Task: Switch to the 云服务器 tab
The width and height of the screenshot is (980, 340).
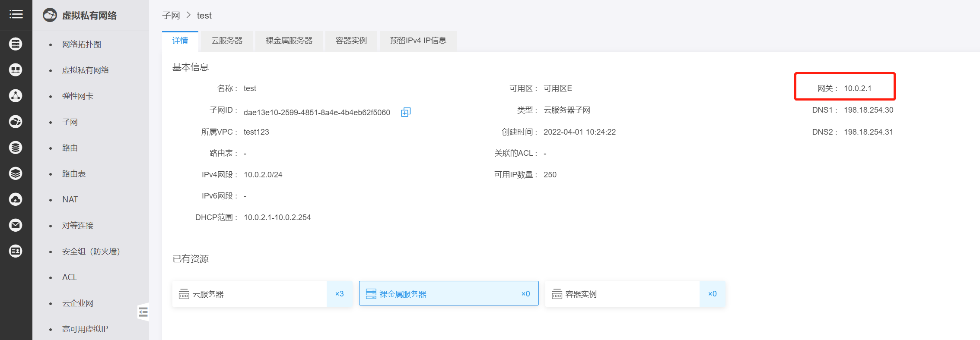Action: coord(227,41)
